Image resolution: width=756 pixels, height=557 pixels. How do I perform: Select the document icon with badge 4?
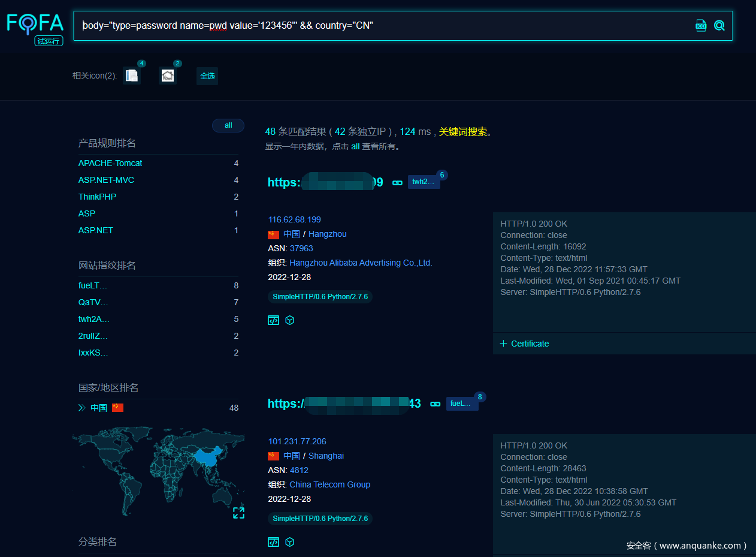pos(132,76)
